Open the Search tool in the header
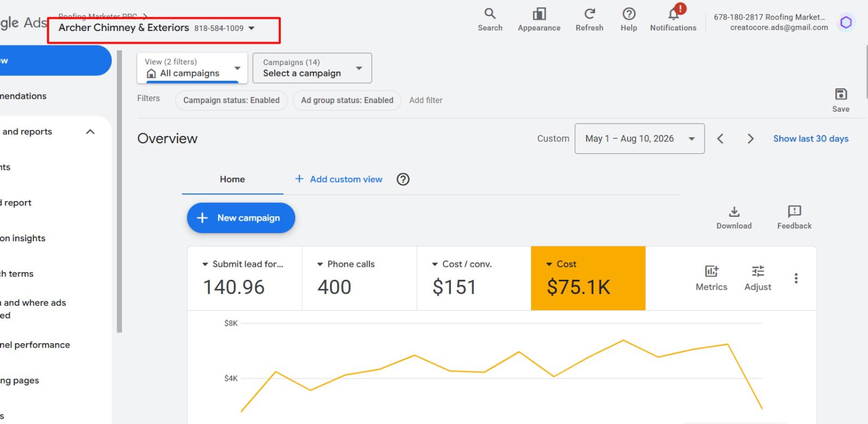 pyautogui.click(x=490, y=20)
